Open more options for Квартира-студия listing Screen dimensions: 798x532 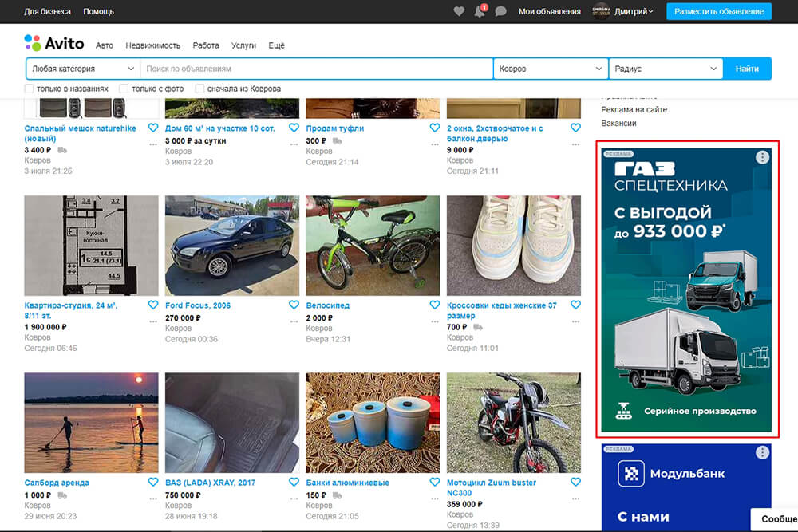click(x=153, y=321)
